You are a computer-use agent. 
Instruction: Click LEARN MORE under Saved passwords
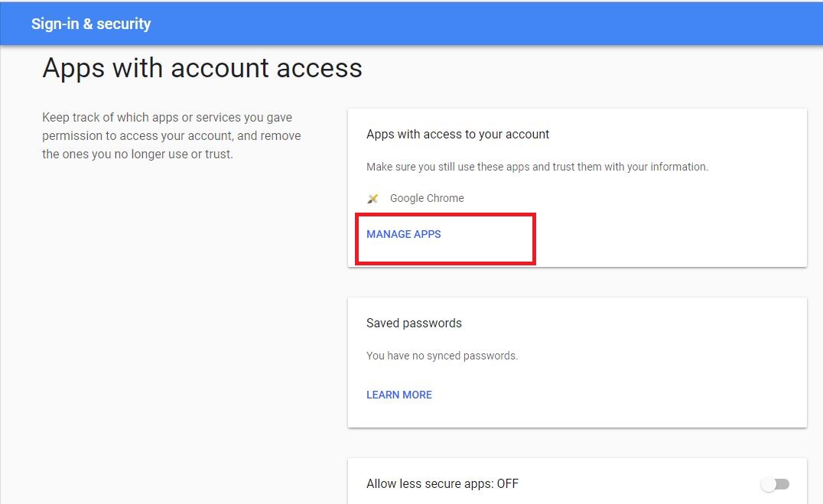(399, 395)
